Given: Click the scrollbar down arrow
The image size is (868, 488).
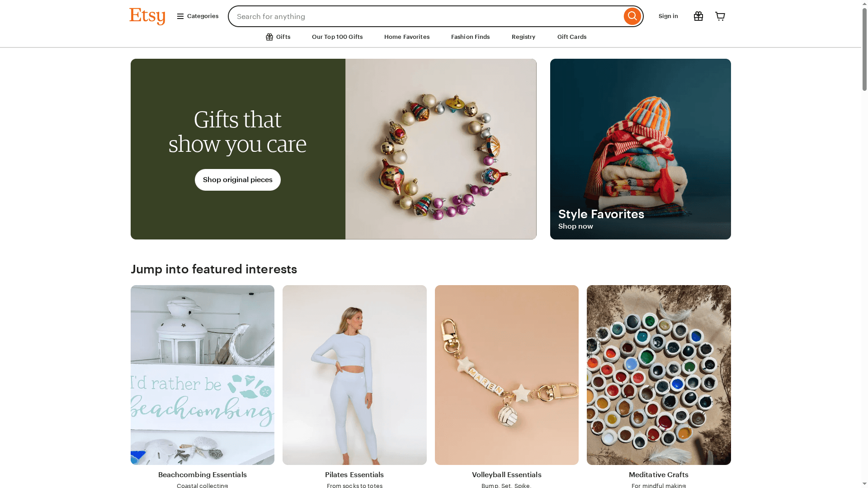Looking at the screenshot, I should (x=863, y=483).
